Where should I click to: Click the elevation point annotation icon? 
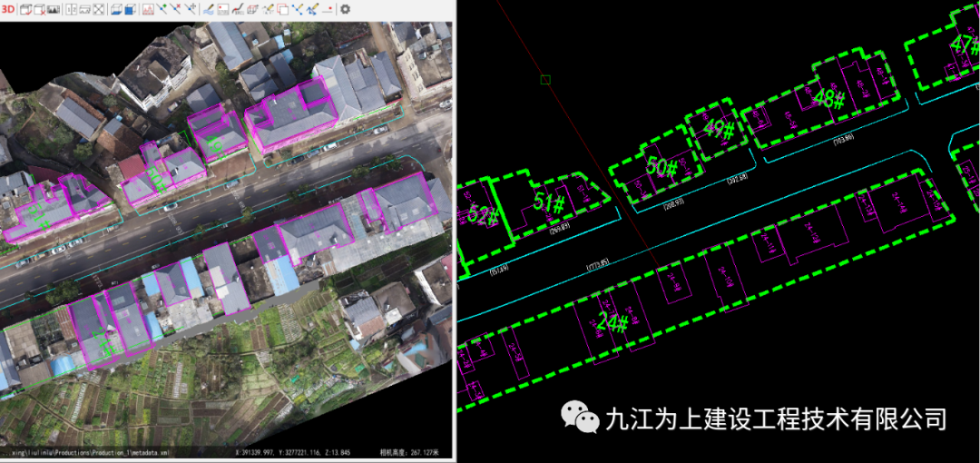tap(223, 9)
